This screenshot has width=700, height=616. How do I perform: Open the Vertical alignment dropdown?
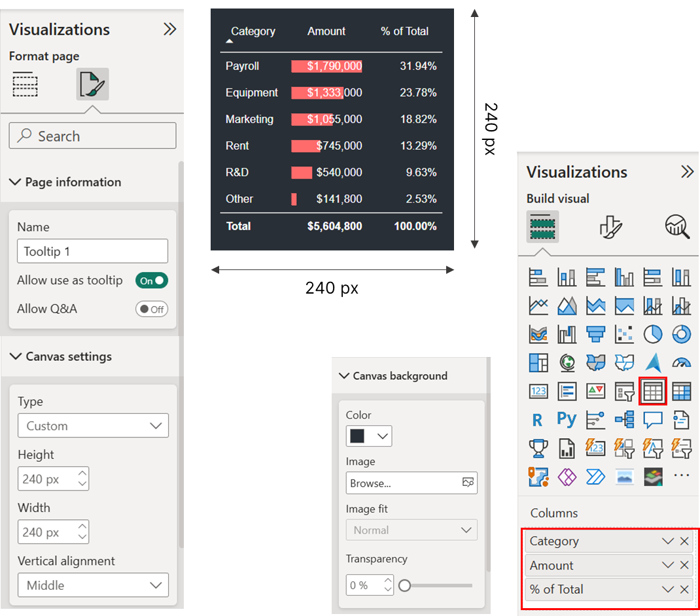coord(93,585)
